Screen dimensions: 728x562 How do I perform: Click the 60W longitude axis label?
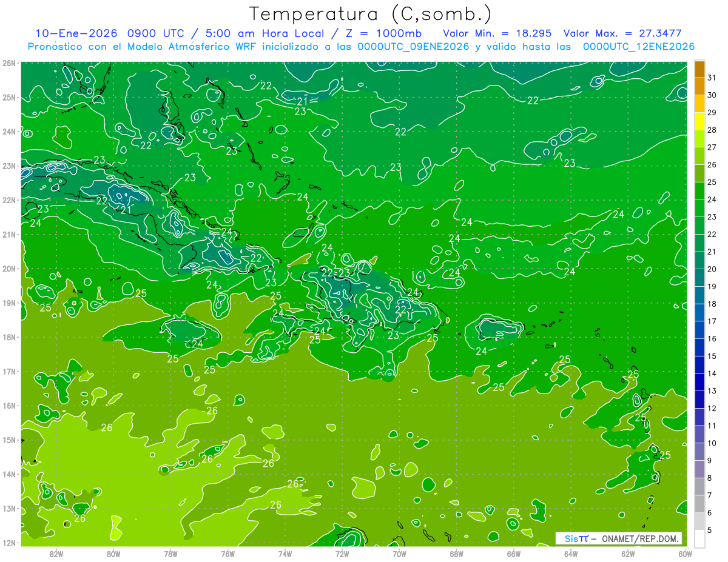(685, 554)
